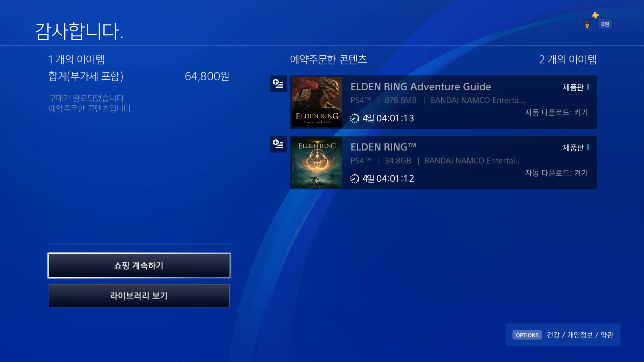The image size is (644, 362).
Task: Select the 예약주문한 콘텐츠 section header
Action: tap(328, 59)
